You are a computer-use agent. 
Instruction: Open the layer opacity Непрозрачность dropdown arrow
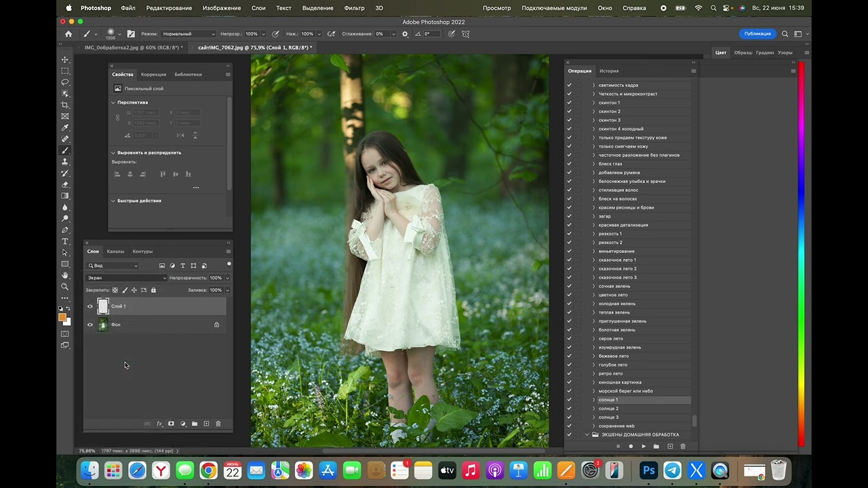(x=227, y=278)
